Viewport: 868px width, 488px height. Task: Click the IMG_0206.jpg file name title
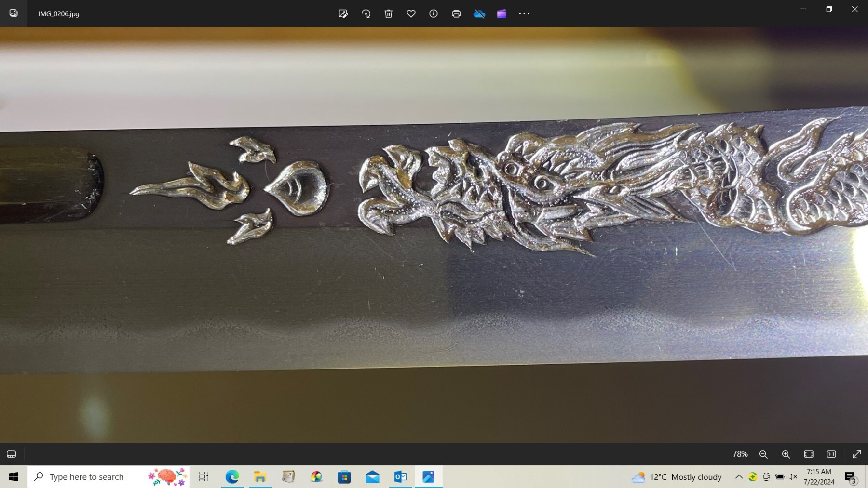pyautogui.click(x=59, y=13)
